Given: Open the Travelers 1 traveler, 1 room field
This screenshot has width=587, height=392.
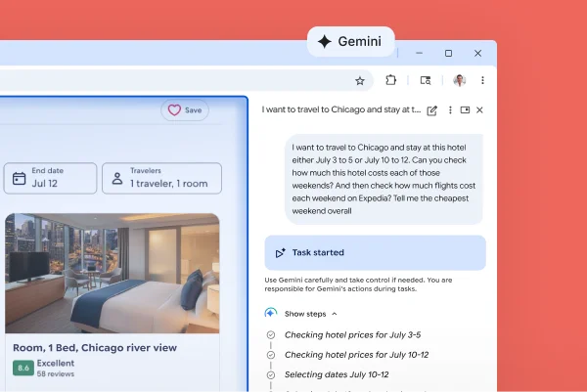Looking at the screenshot, I should 161,178.
